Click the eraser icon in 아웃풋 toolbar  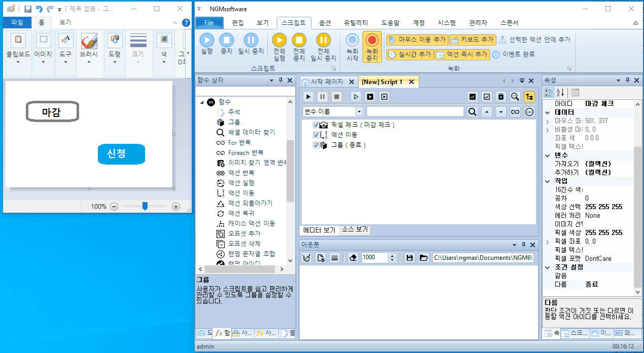353,257
